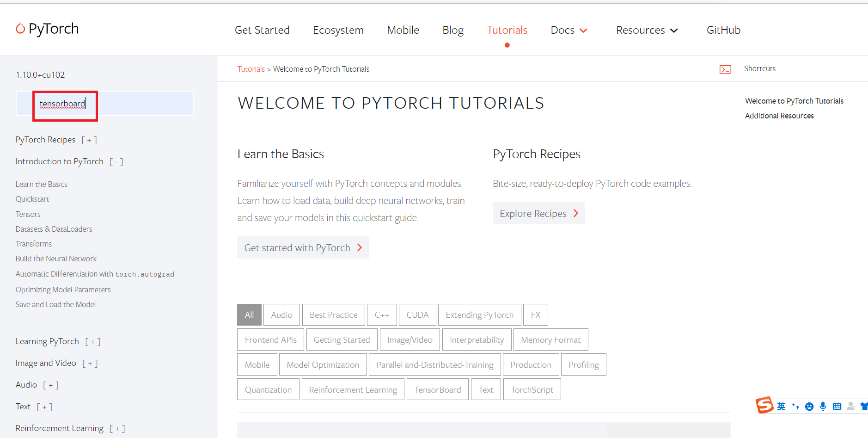Filter tutorials by CUDA tag

417,315
